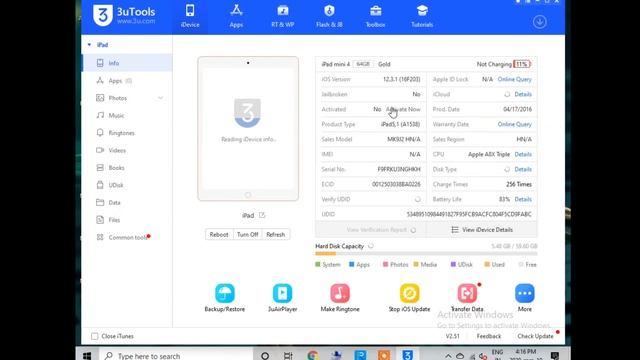Click the Hard Disk Capacity bar
640x360 pixels.
click(x=426, y=254)
